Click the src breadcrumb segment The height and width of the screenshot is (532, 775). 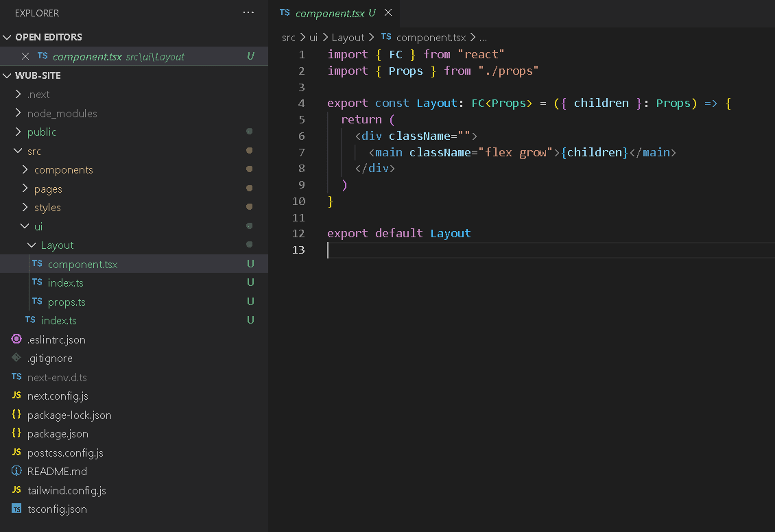(x=288, y=38)
